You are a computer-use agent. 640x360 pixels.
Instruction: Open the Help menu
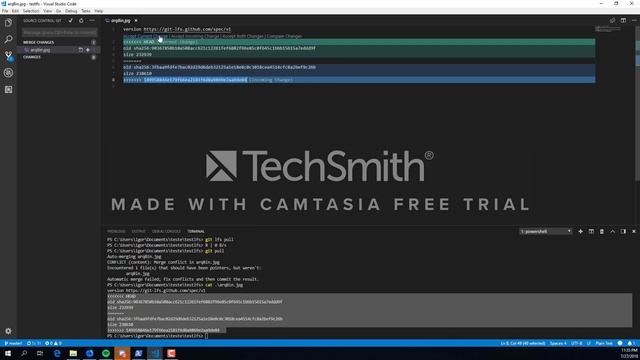[99, 11]
